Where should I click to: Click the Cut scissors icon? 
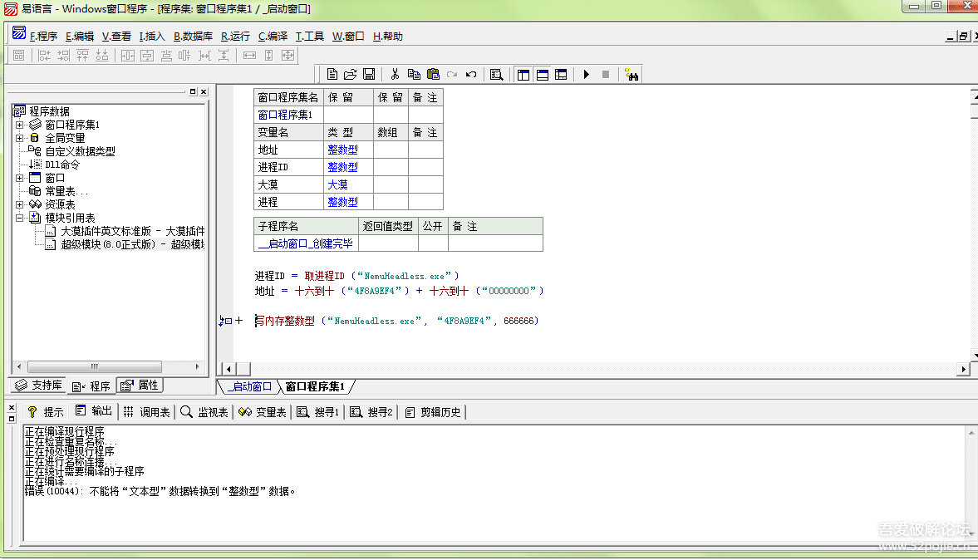pos(395,75)
